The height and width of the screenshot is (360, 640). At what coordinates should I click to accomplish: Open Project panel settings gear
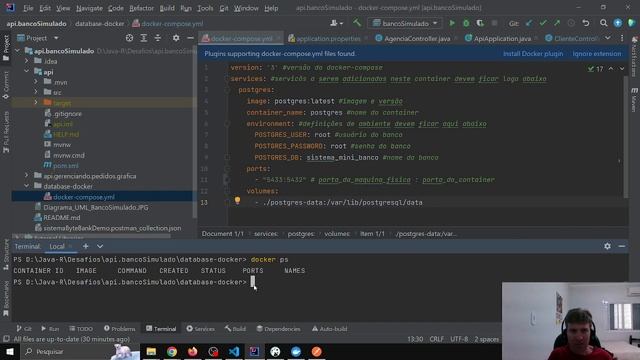point(176,38)
